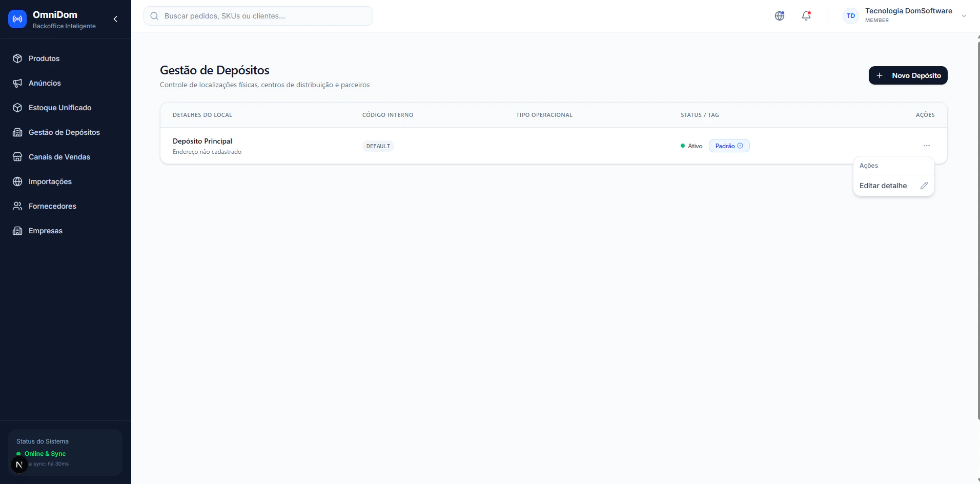This screenshot has width=980, height=484.
Task: Click the CÓDIGO INTERNO column header
Action: [x=388, y=115]
